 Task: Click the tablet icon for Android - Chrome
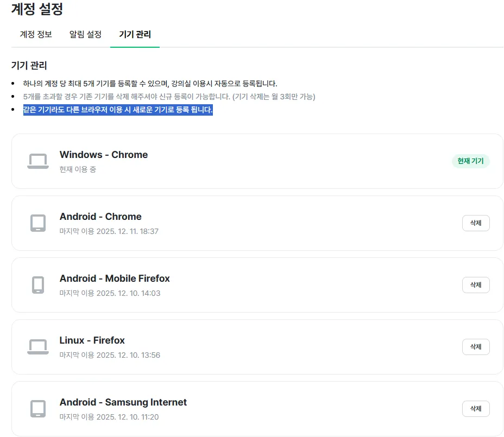click(37, 223)
